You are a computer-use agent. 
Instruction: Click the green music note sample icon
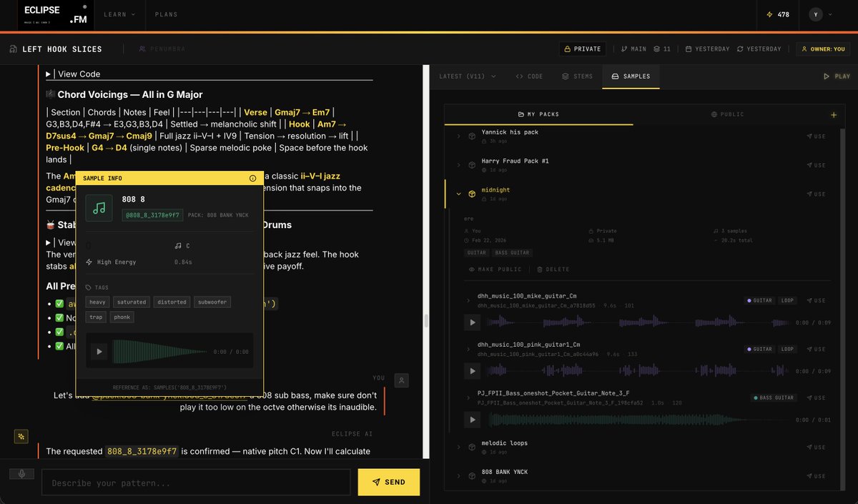tap(99, 207)
